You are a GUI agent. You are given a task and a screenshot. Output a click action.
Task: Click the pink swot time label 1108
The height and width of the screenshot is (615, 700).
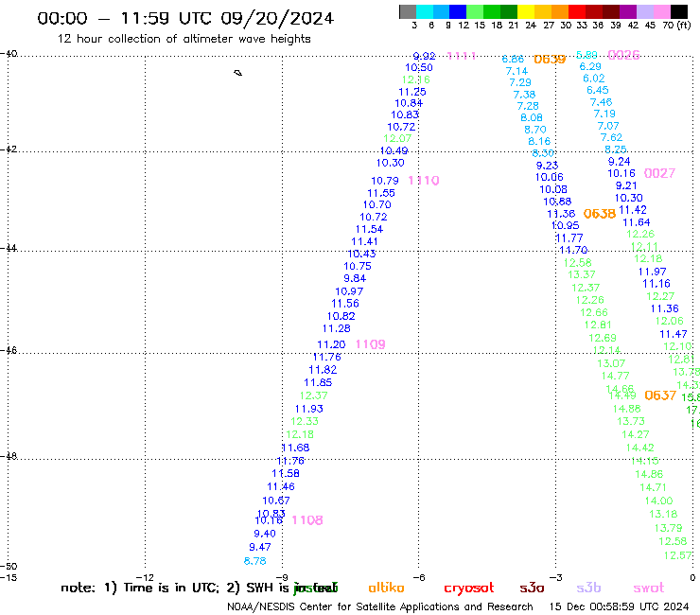(307, 519)
